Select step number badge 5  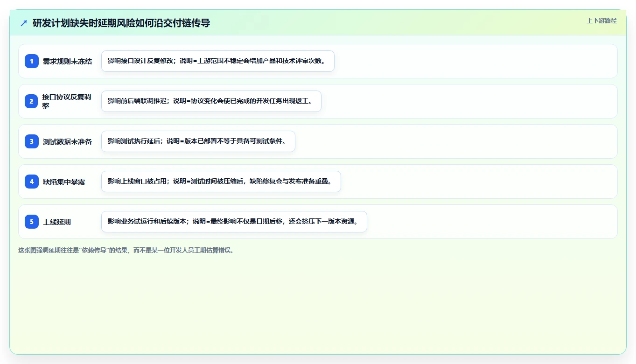pyautogui.click(x=32, y=222)
